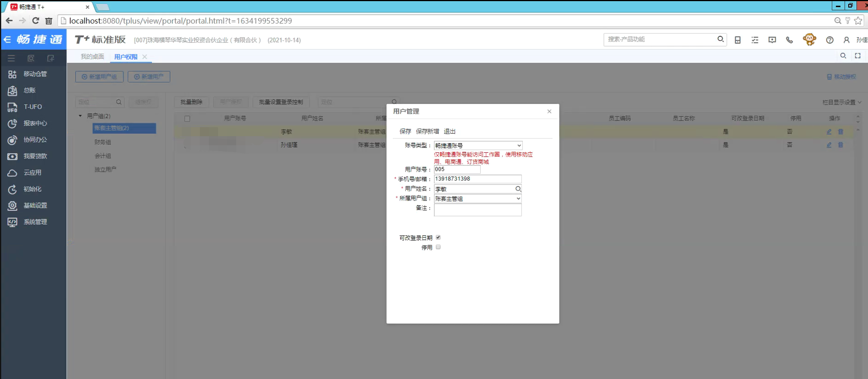The height and width of the screenshot is (379, 868).
Task: Close the 用户管理 dialog with X
Action: 549,112
